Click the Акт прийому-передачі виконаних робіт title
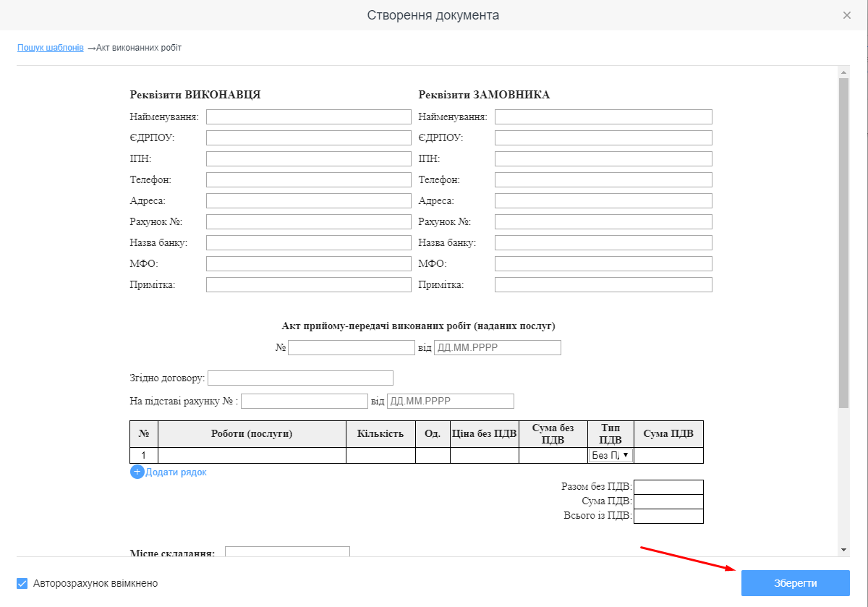868x607 pixels. [x=419, y=326]
